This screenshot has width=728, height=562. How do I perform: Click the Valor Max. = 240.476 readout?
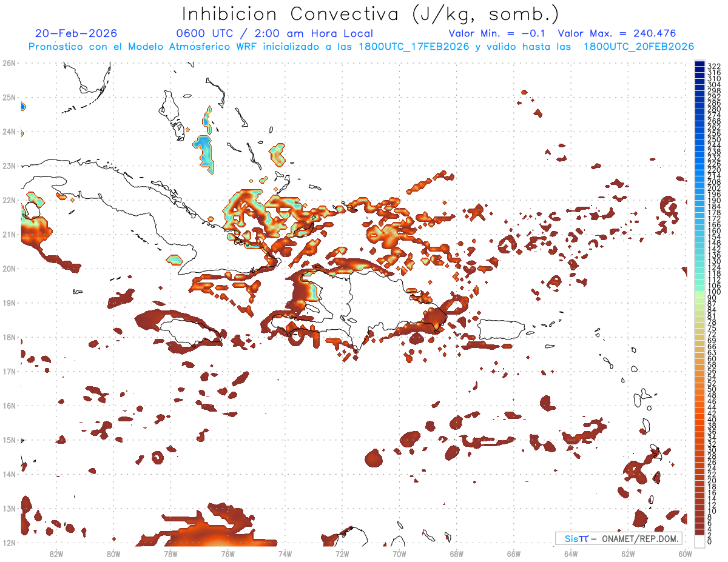tap(617, 33)
